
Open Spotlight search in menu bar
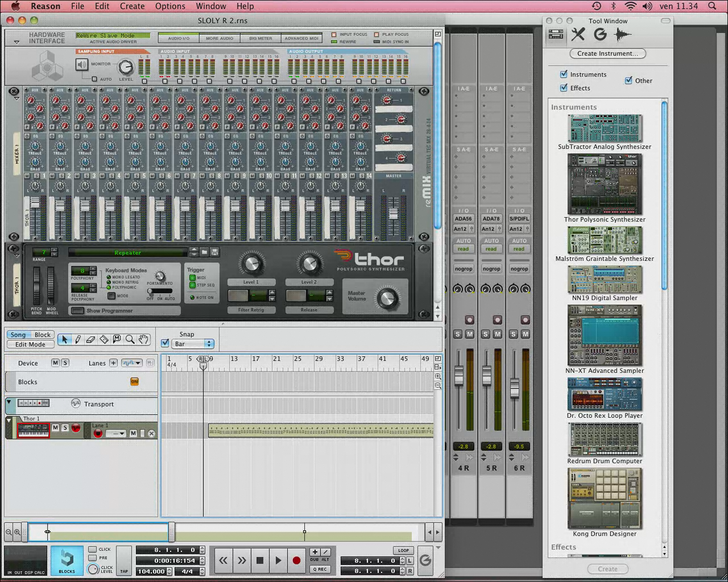(x=713, y=6)
